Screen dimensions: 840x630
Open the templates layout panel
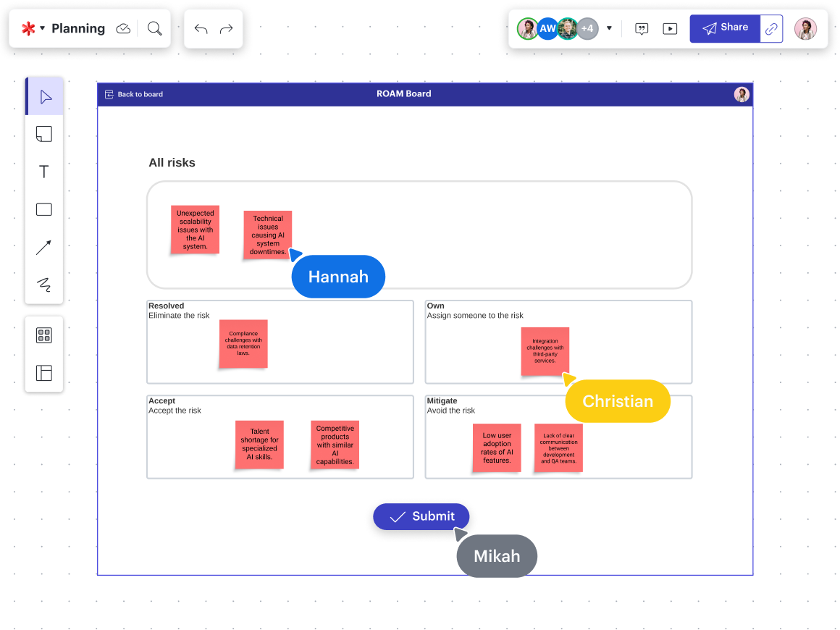tap(44, 373)
